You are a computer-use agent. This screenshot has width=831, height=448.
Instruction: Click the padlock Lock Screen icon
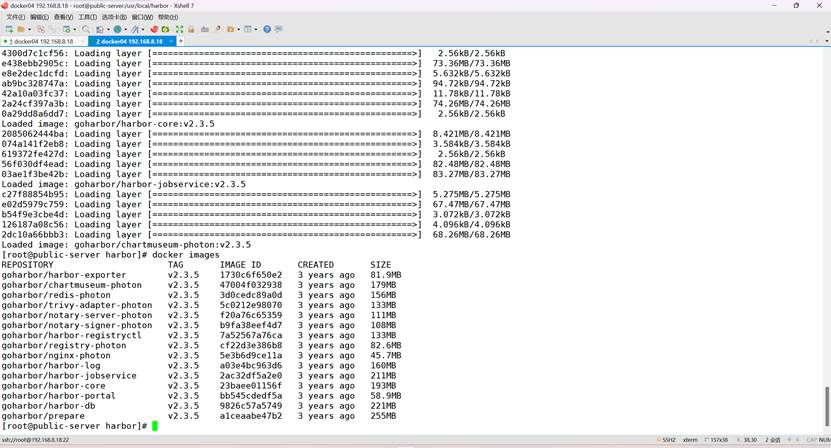pos(191,29)
